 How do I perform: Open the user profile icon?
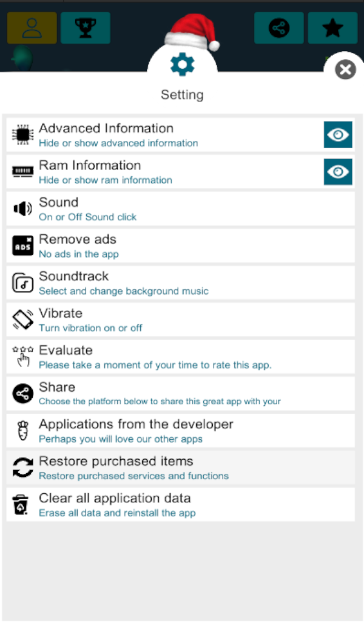tap(32, 28)
